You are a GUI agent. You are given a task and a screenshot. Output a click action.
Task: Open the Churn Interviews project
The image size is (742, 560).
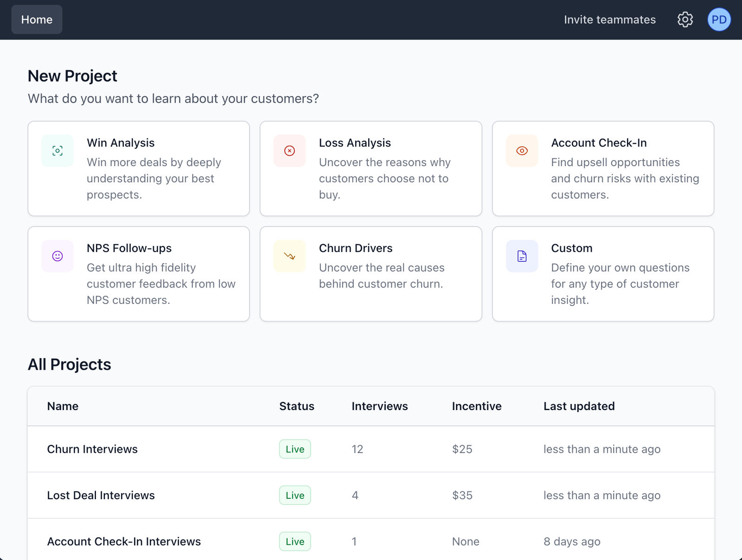pos(92,449)
